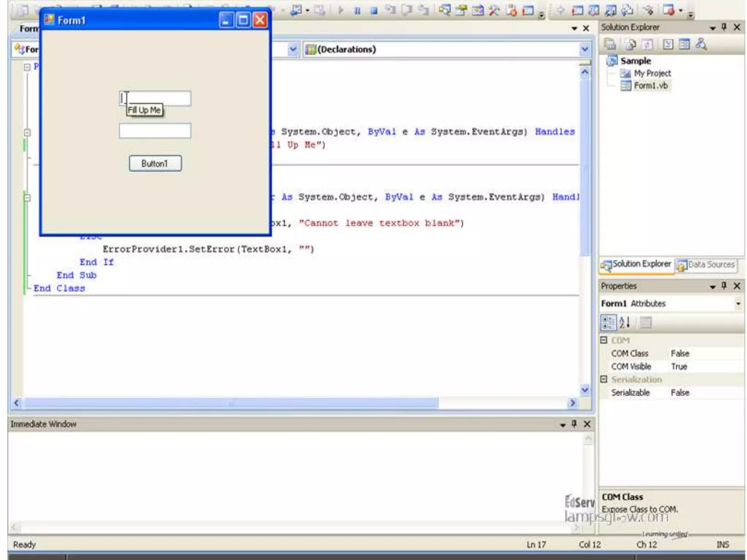Open the Properties Window toolbar icon
The width and height of the screenshot is (747, 560).
[461, 10]
